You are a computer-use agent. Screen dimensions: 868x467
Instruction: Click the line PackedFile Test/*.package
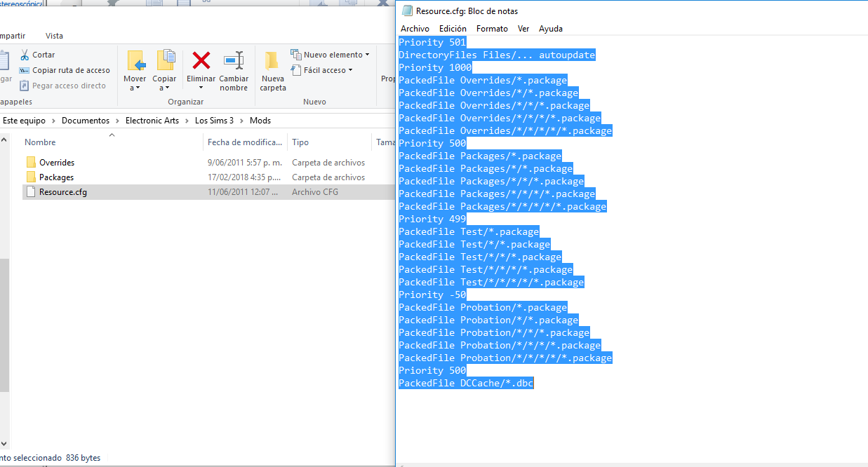pyautogui.click(x=469, y=232)
